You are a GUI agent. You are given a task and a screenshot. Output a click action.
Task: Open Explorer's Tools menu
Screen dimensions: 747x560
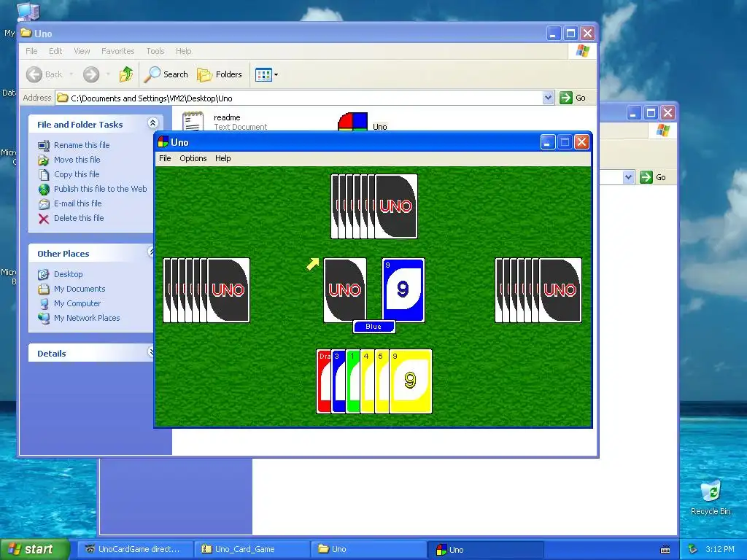pos(155,51)
